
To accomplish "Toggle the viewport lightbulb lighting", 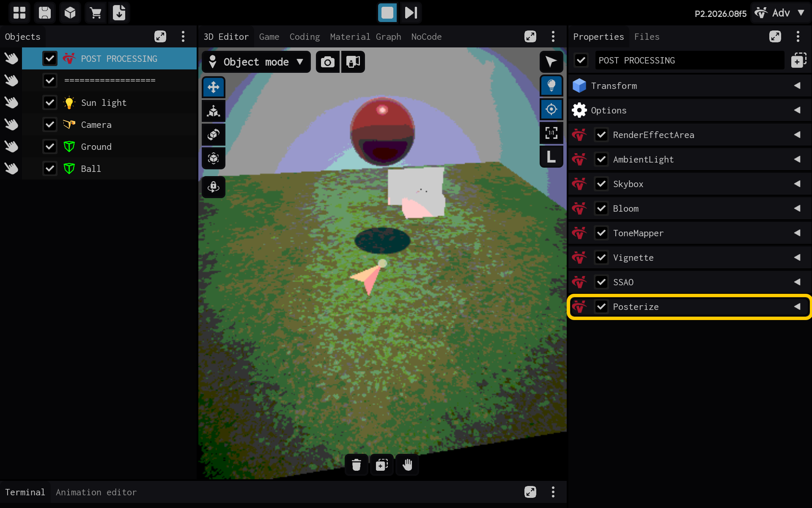I will (x=551, y=86).
